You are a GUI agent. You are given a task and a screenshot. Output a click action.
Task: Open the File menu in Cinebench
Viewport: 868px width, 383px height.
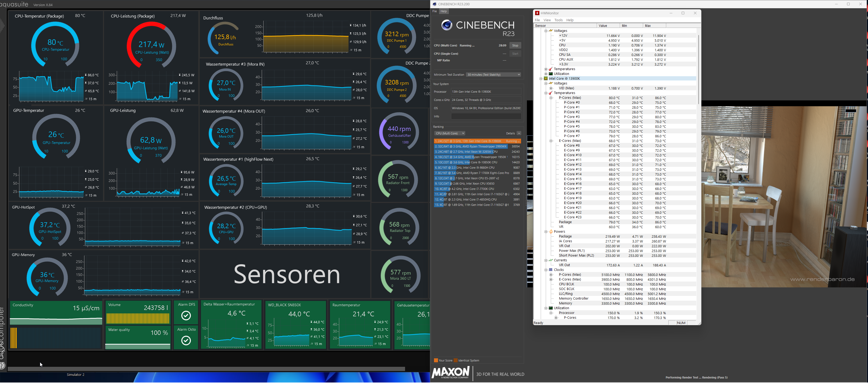point(435,11)
